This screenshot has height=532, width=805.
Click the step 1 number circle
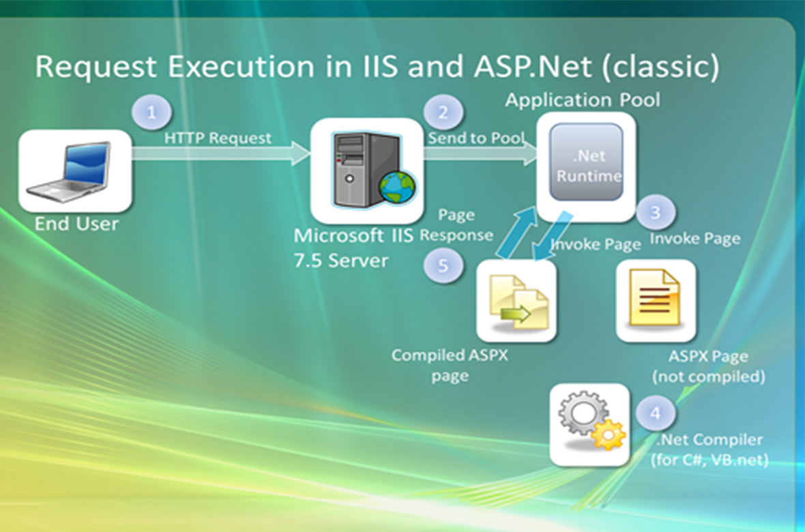[151, 110]
